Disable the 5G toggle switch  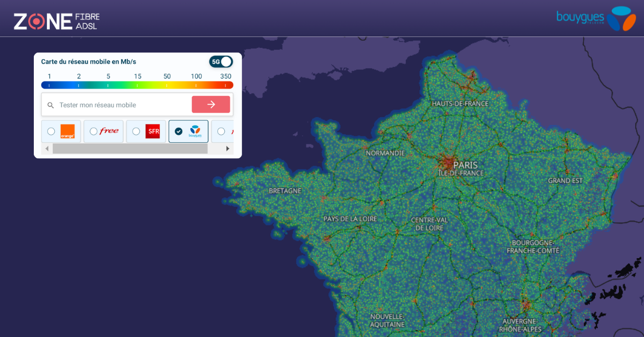(221, 62)
